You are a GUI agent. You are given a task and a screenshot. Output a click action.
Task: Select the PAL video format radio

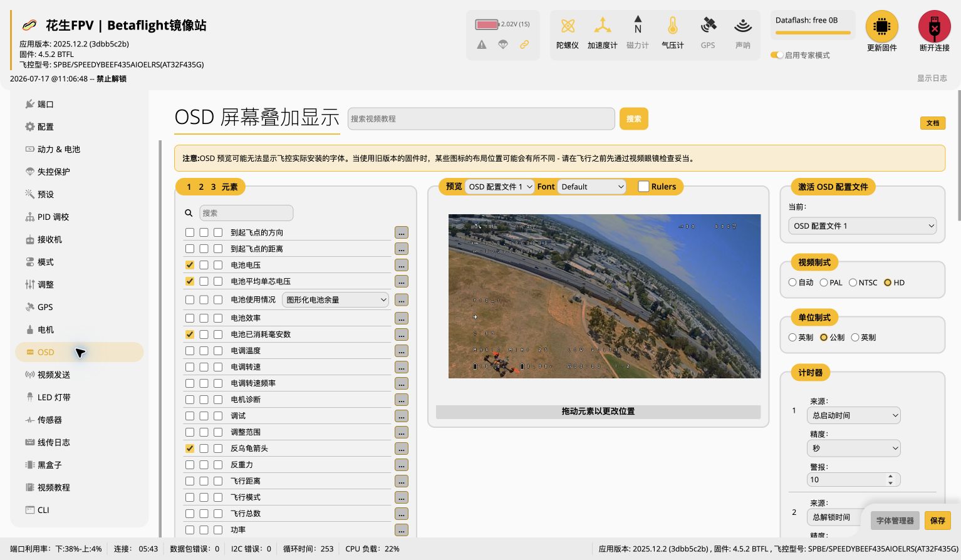[824, 283]
